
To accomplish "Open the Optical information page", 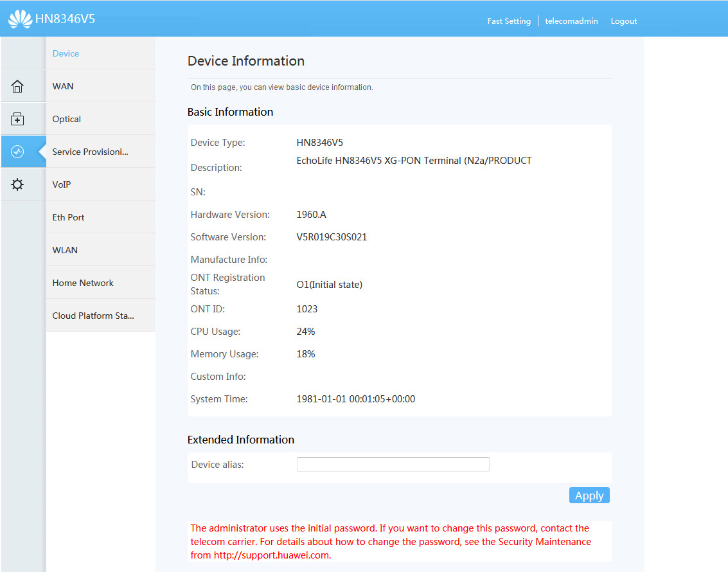I will [67, 119].
